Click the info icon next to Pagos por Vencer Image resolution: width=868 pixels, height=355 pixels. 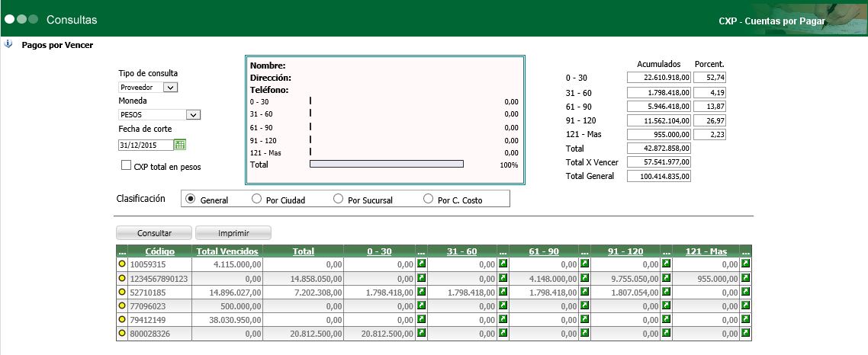[8, 44]
